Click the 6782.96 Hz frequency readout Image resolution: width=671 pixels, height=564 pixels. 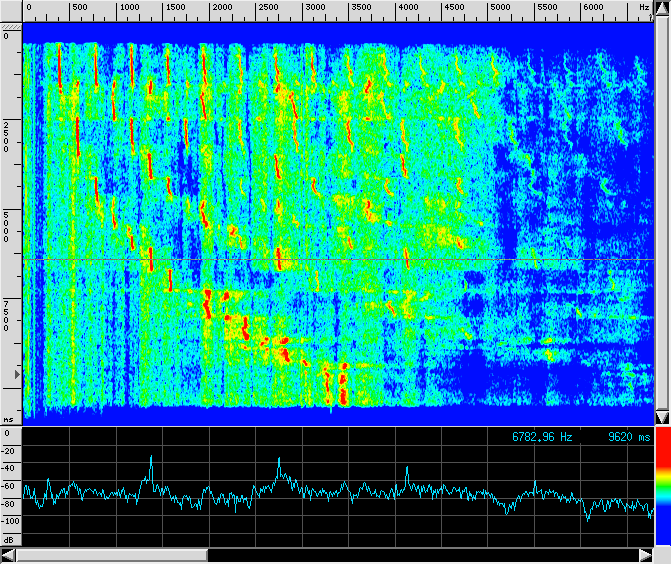(542, 437)
